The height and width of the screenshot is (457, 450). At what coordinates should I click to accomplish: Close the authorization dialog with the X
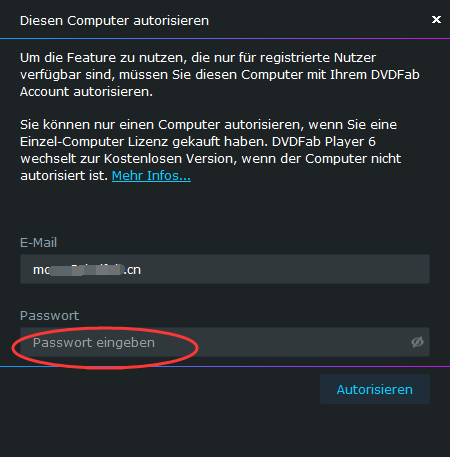[x=436, y=20]
